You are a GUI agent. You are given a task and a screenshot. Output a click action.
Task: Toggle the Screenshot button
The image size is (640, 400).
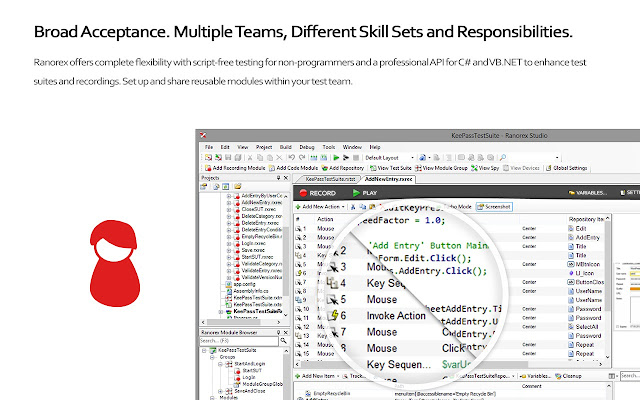pos(494,207)
